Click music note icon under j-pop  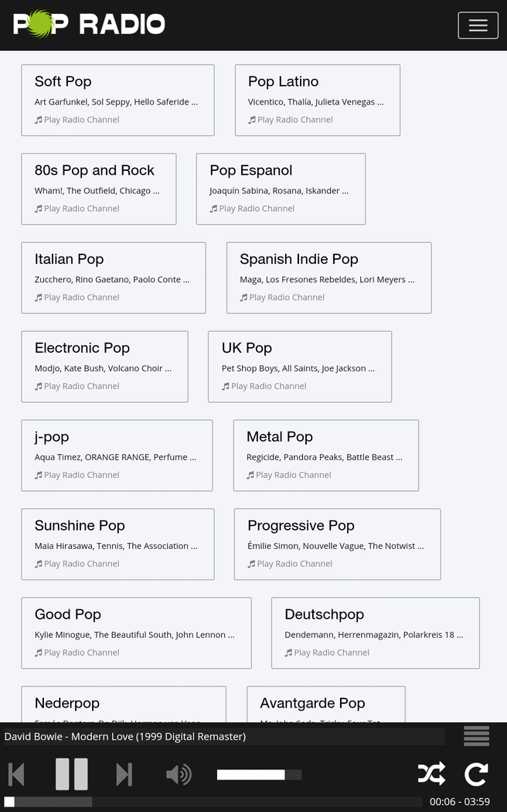(39, 476)
